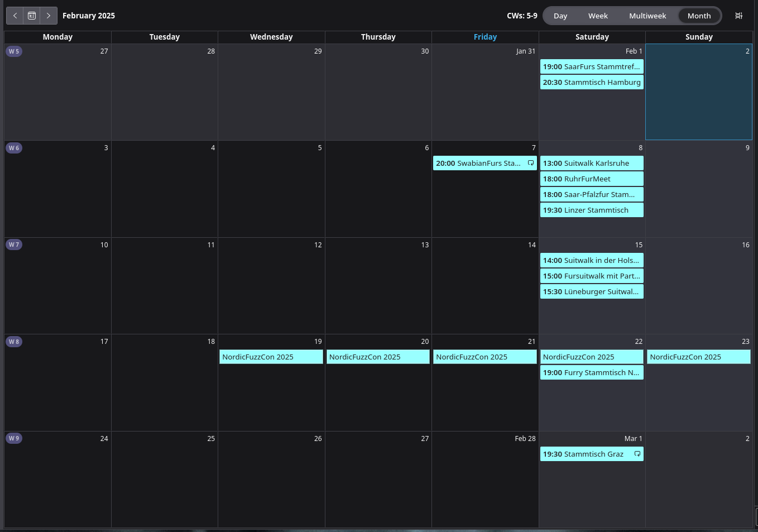Open the 13:00 Suitwalk Karlsruhe event
The image size is (758, 532).
click(x=592, y=163)
